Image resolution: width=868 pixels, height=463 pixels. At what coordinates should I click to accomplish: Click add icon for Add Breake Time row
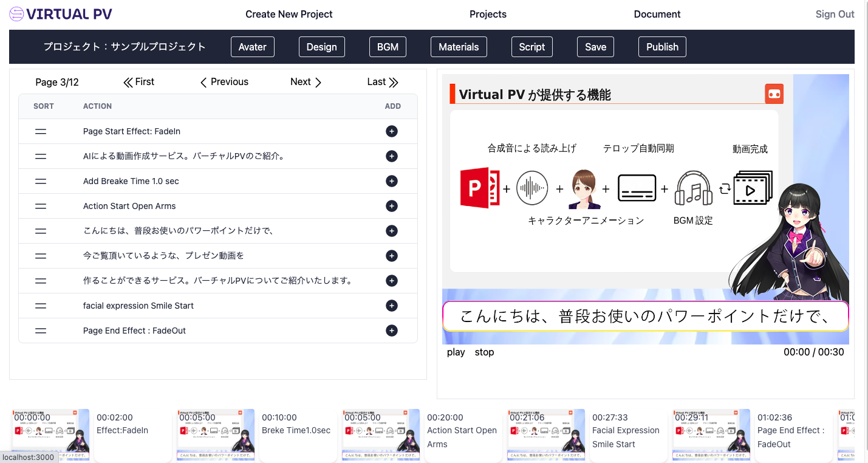pos(392,181)
